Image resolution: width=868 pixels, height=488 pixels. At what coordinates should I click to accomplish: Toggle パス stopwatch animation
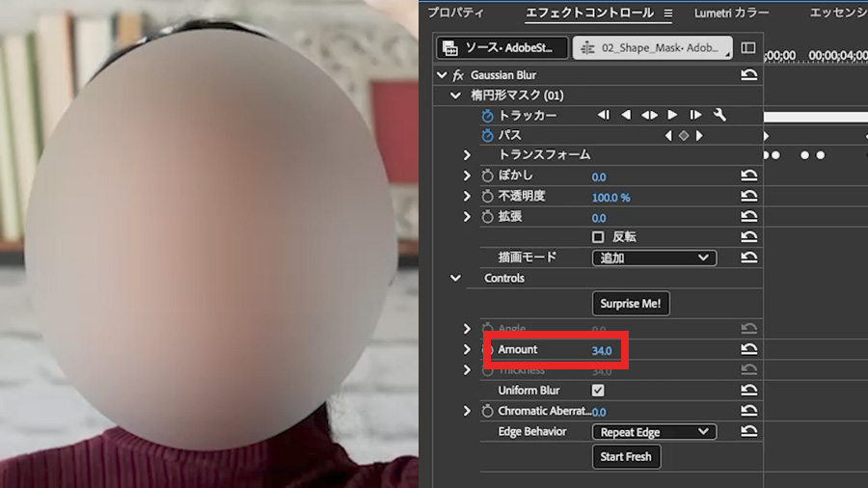(487, 136)
